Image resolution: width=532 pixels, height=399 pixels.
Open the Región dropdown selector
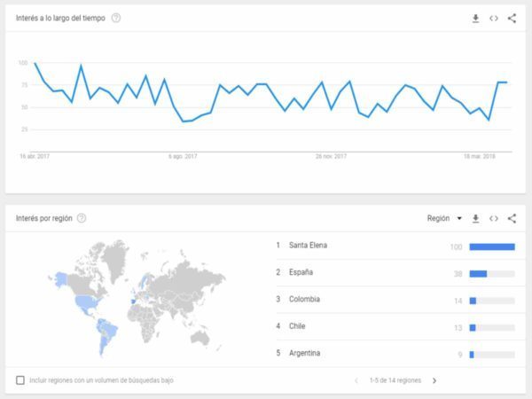pyautogui.click(x=444, y=218)
